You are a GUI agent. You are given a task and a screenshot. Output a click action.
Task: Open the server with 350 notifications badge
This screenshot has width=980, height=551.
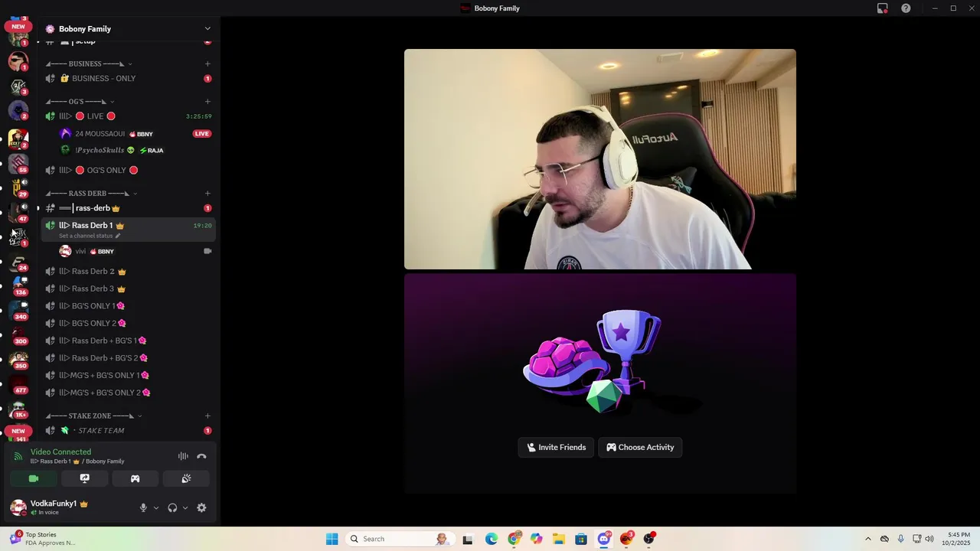(18, 358)
